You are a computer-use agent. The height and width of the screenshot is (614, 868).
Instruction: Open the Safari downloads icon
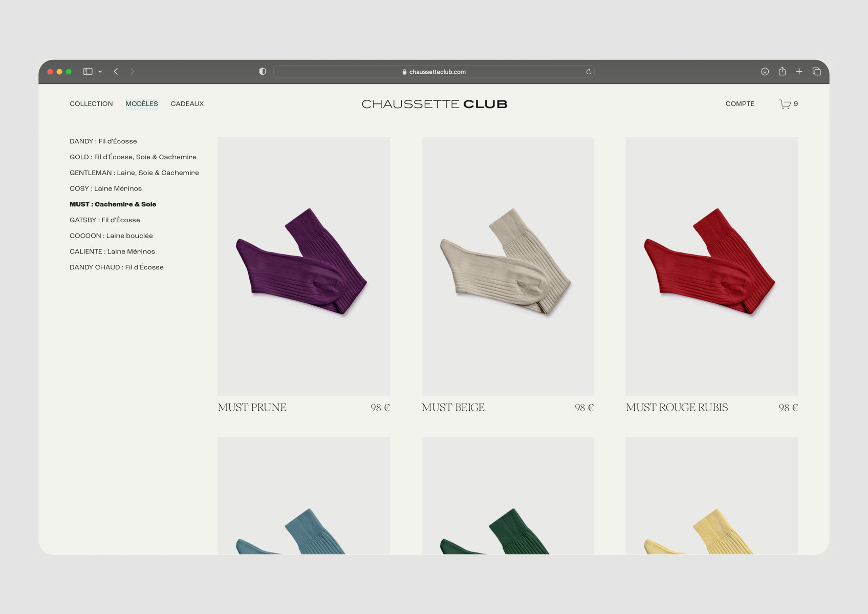765,72
